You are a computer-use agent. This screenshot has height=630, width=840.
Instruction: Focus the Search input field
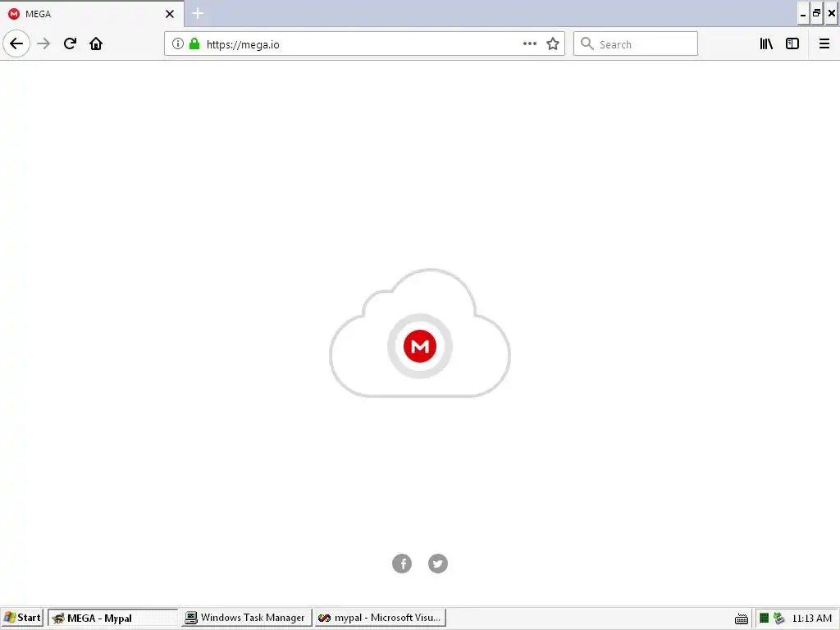pos(636,44)
